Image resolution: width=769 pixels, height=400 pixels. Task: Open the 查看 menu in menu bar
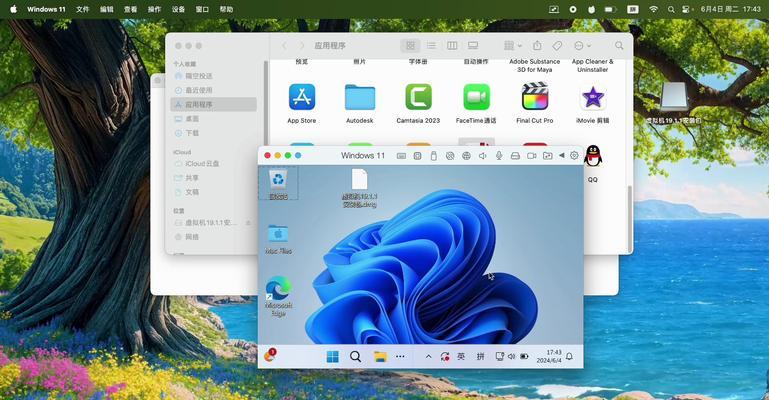130,9
